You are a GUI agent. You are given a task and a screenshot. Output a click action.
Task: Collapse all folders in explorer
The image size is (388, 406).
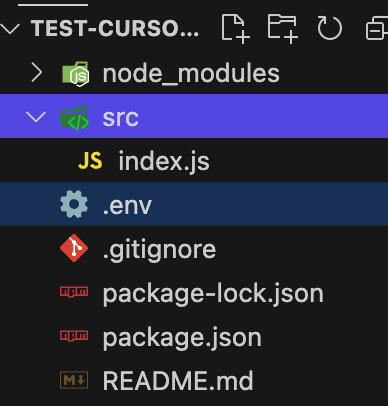[377, 29]
